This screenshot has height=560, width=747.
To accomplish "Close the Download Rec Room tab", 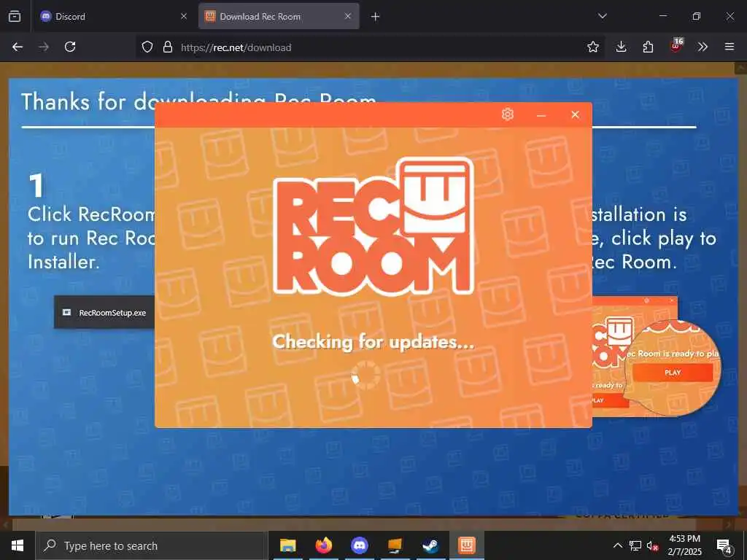I will coord(348,16).
